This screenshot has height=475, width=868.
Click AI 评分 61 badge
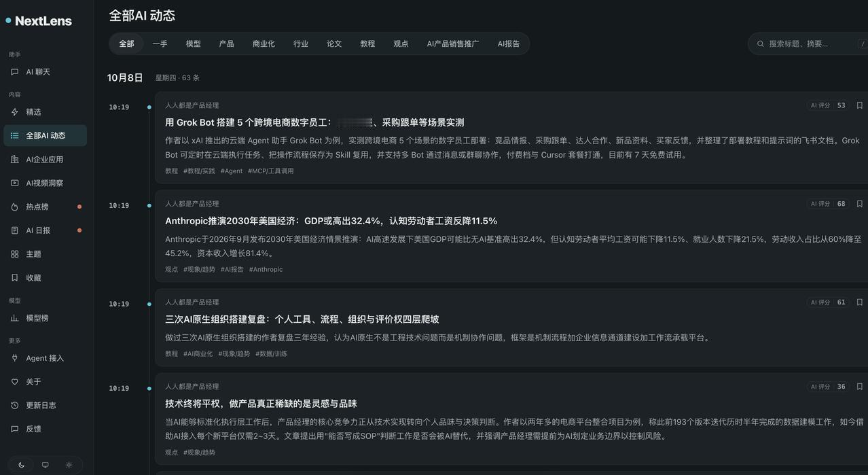(x=828, y=302)
